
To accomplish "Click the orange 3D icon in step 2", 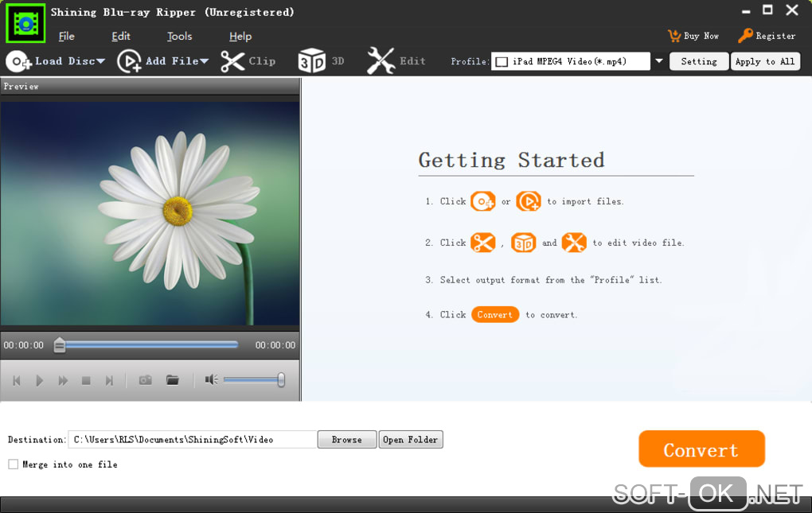I will click(523, 243).
